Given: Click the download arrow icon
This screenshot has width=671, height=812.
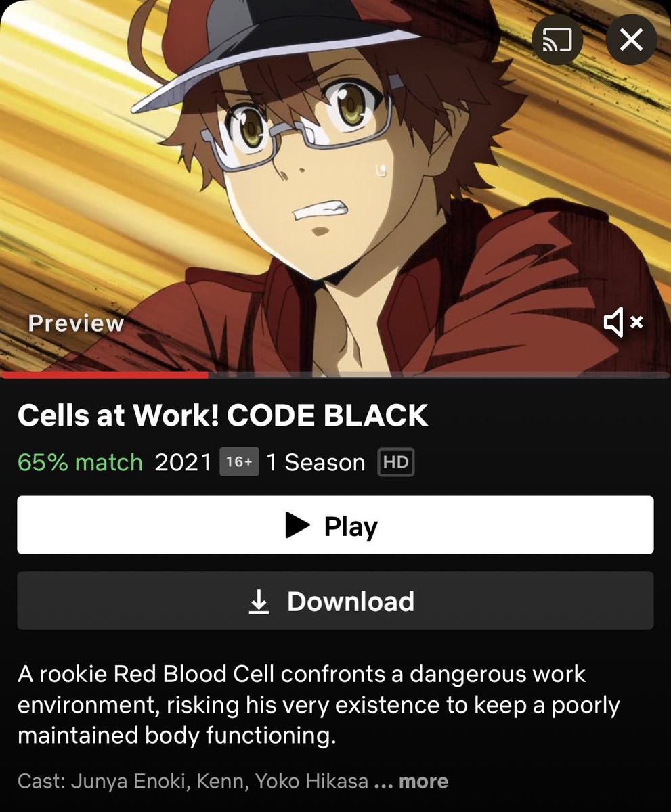Looking at the screenshot, I should click(x=259, y=602).
